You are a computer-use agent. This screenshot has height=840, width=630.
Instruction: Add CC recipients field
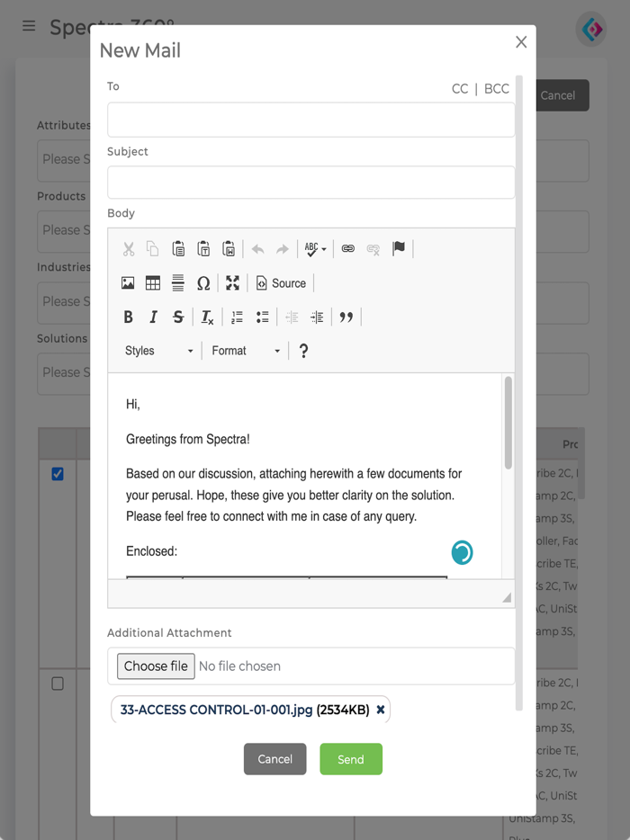click(x=460, y=89)
